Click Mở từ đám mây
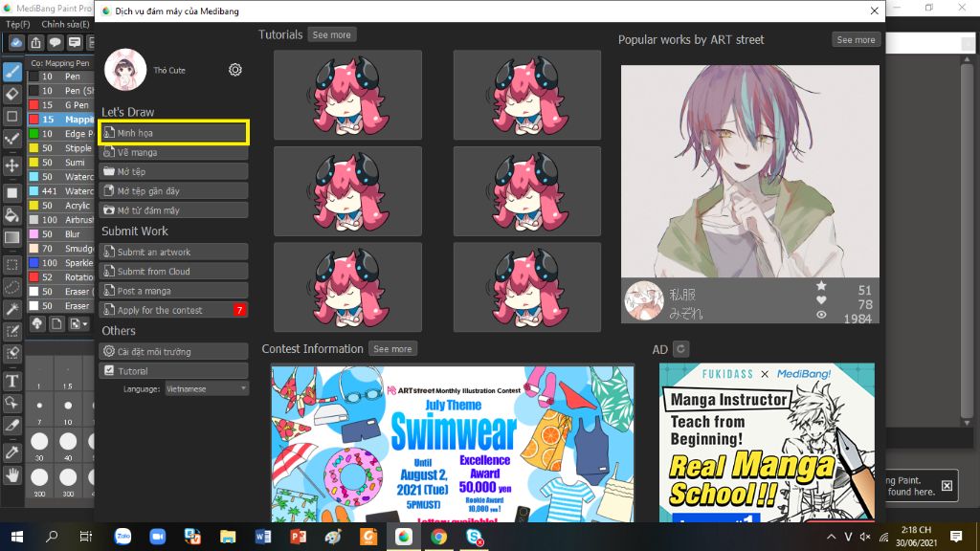 click(x=174, y=209)
